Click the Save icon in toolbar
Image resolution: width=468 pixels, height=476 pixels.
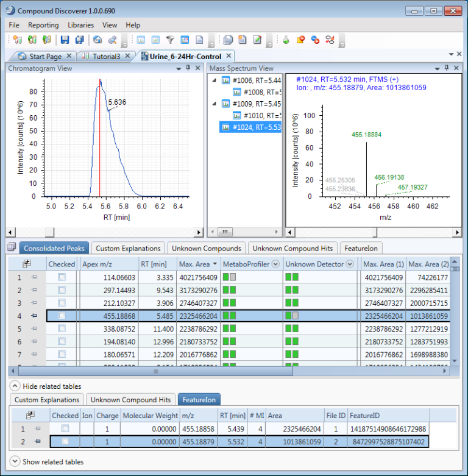(65, 40)
